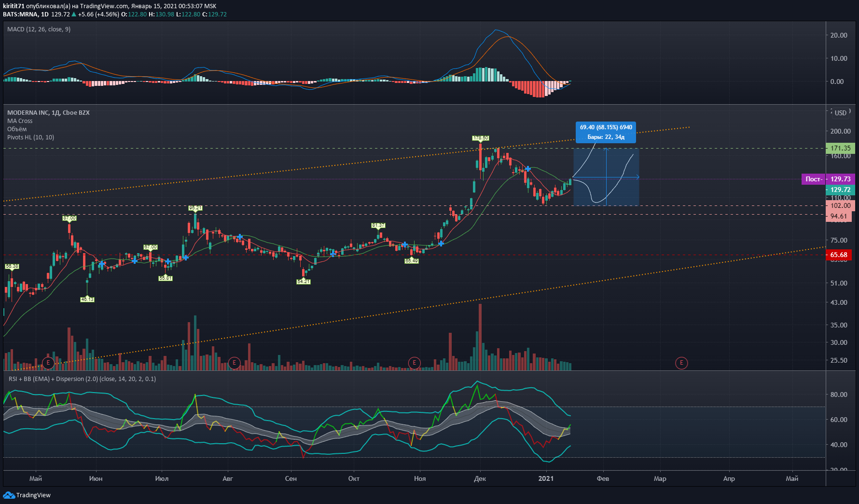Click the 40.00 value on RSI scale
Screen dimensions: 859x504
[839, 445]
